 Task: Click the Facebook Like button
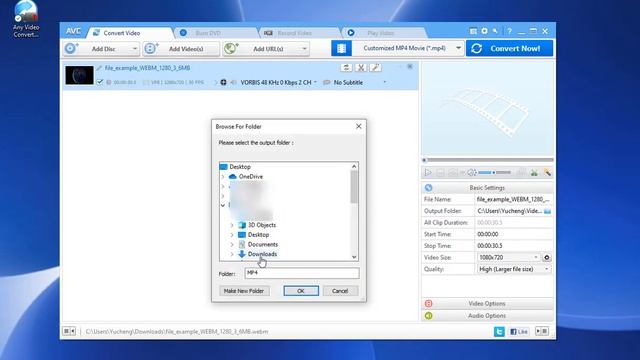(x=519, y=331)
